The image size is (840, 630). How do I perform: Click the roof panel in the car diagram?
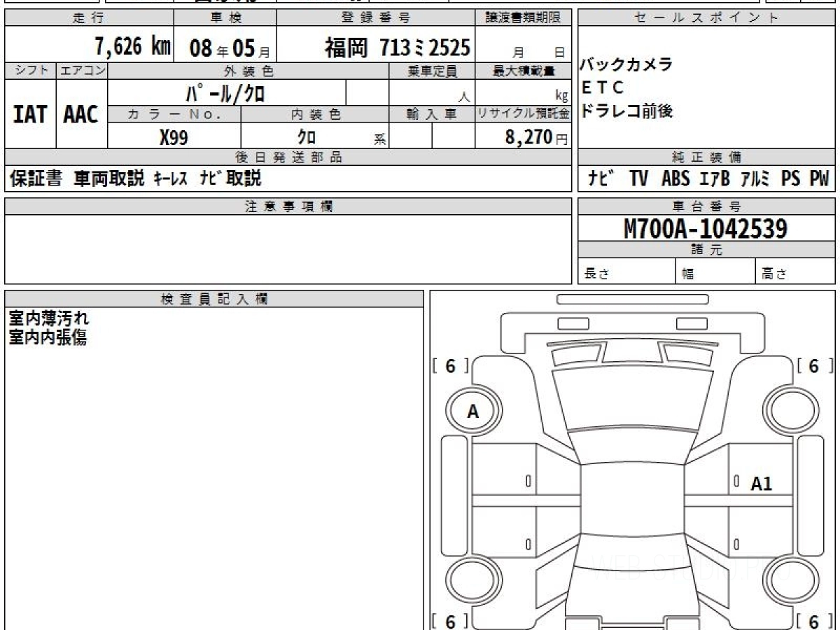631,504
